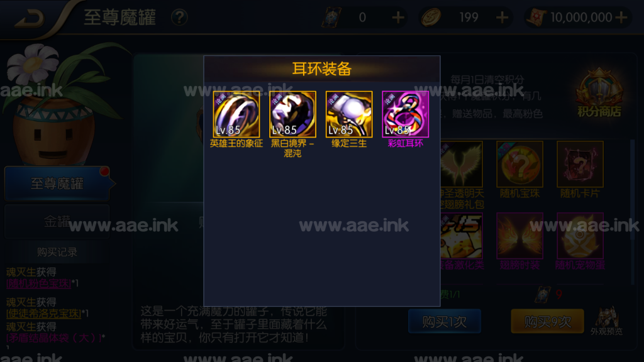The width and height of the screenshot is (644, 362).
Task: Switch to the 至尊魔罐 tab
Action: pyautogui.click(x=57, y=184)
